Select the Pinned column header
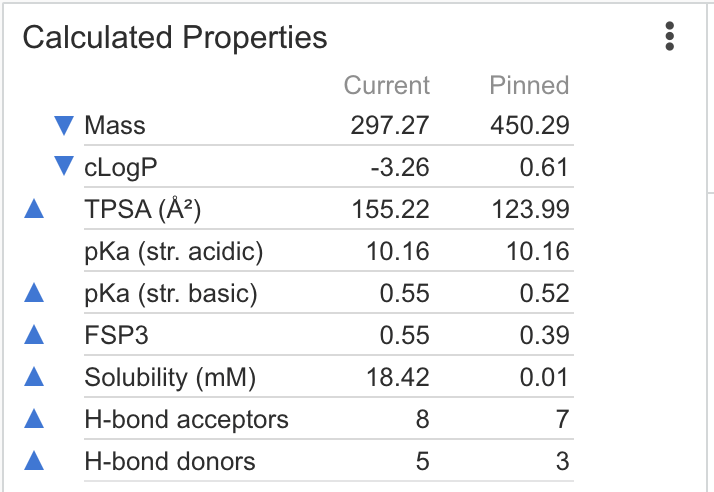 (x=529, y=85)
